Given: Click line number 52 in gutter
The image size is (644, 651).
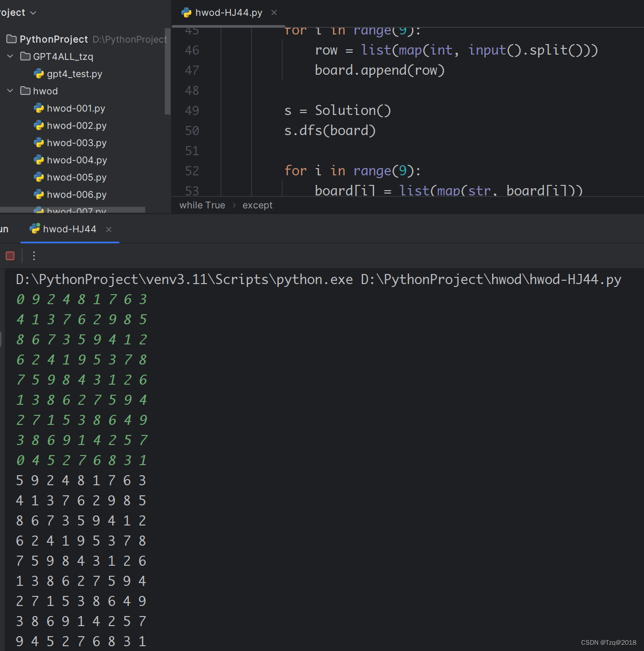Looking at the screenshot, I should (192, 171).
